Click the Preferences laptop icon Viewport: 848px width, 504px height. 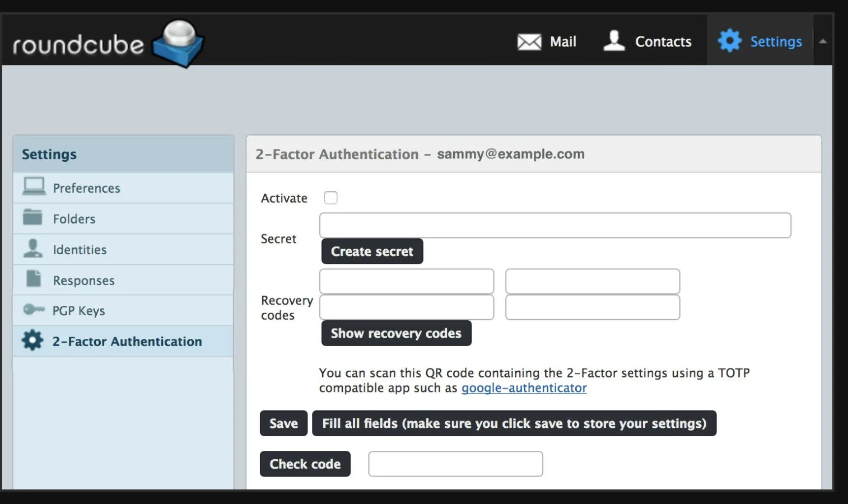coord(34,186)
